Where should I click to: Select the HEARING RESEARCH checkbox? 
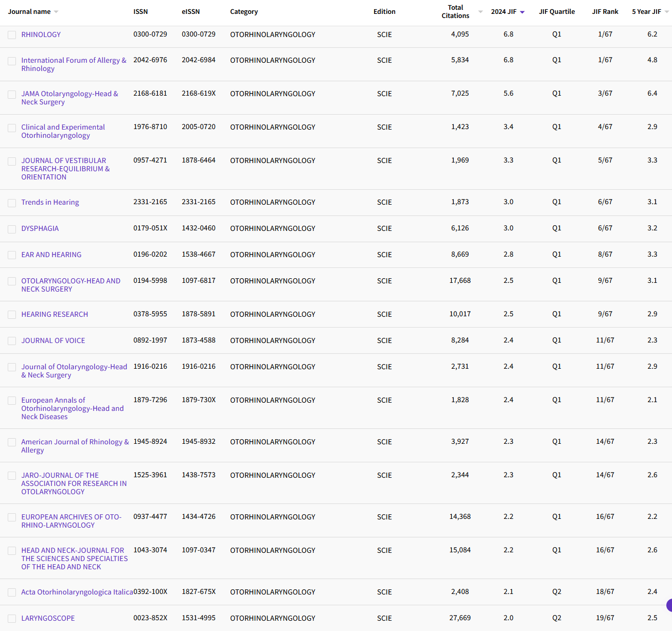tap(12, 315)
